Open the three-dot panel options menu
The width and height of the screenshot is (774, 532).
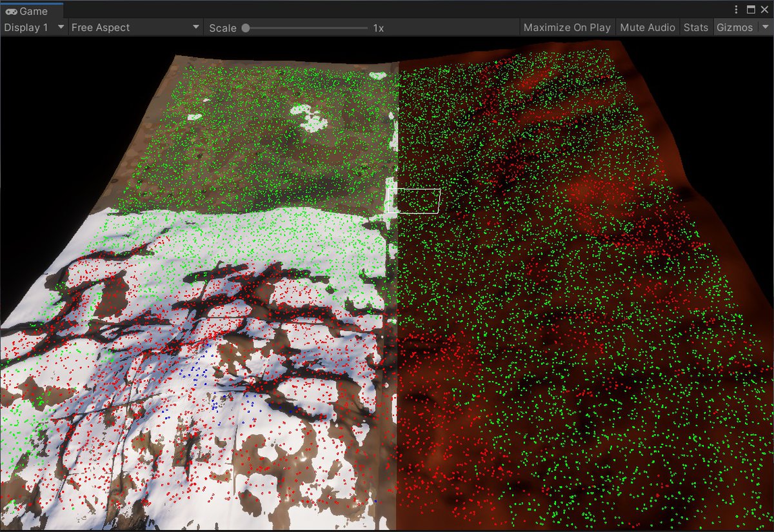[737, 10]
